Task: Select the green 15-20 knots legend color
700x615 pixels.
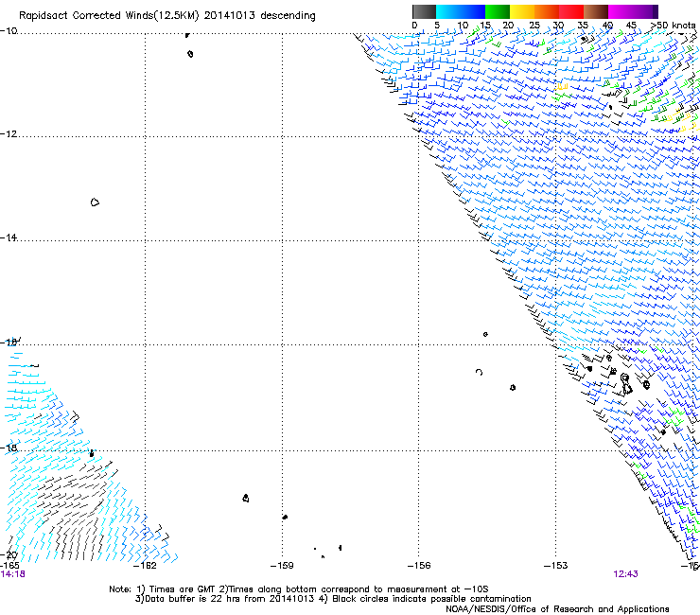Action: coord(498,11)
